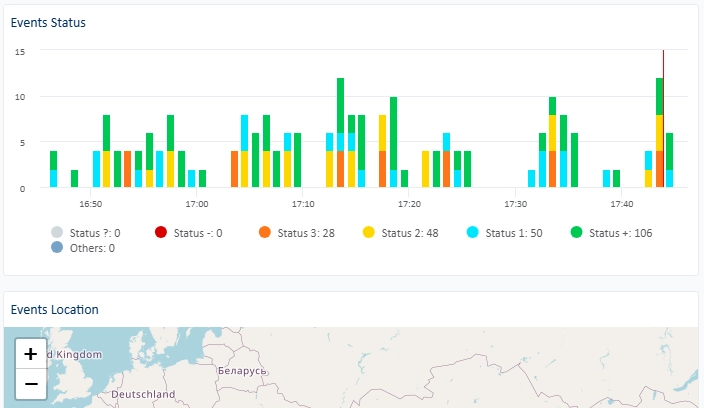Viewport: 704px width, 408px height.
Task: Click the gray Status ? legend dot
Action: tap(57, 232)
